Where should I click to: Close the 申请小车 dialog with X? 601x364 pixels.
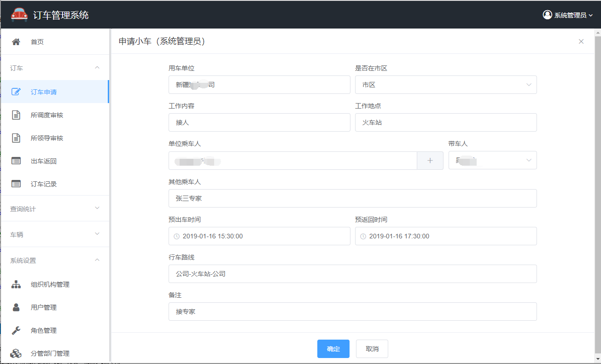[x=581, y=41]
